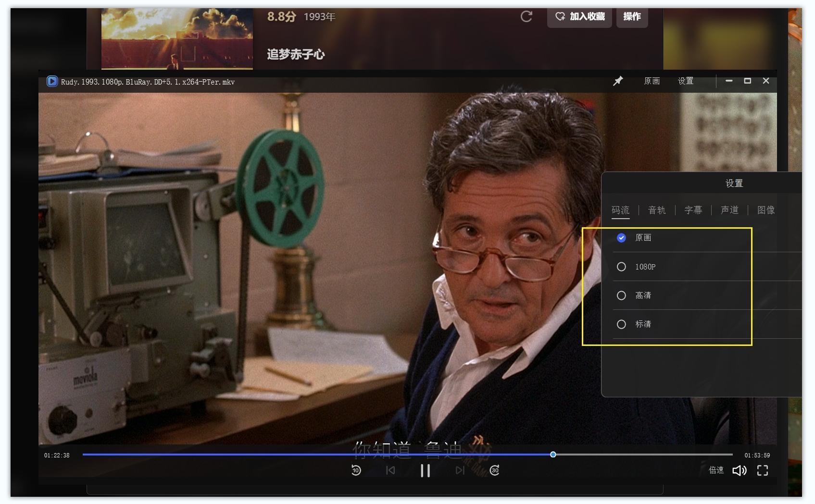Click 加入收藏 to add favorite
Screen dimensions: 815x504
(579, 17)
